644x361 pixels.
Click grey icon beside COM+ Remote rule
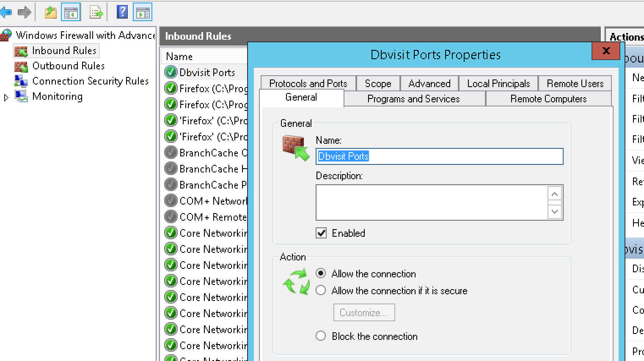pos(171,217)
